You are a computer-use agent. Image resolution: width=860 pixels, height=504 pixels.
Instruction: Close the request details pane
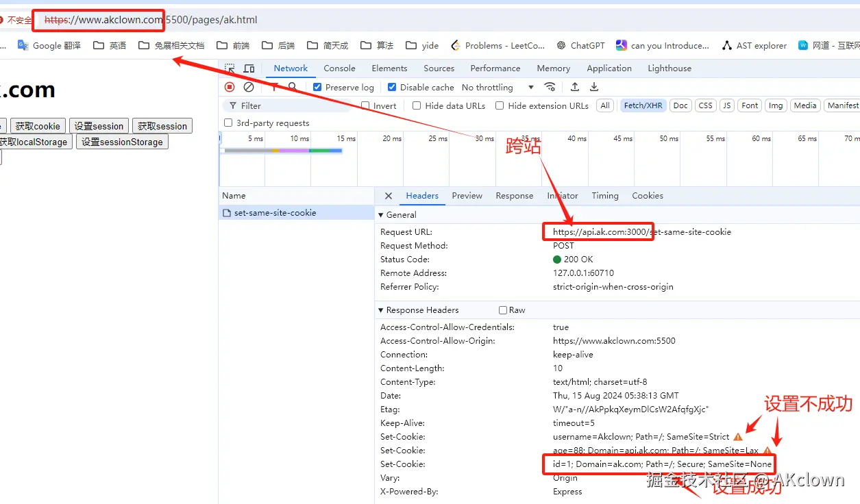pos(389,196)
